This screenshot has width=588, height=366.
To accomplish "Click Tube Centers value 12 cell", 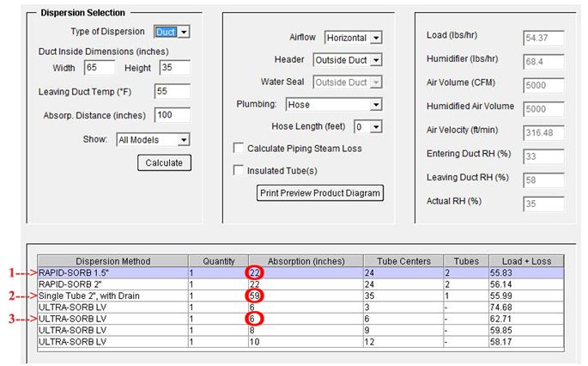I will [x=404, y=342].
